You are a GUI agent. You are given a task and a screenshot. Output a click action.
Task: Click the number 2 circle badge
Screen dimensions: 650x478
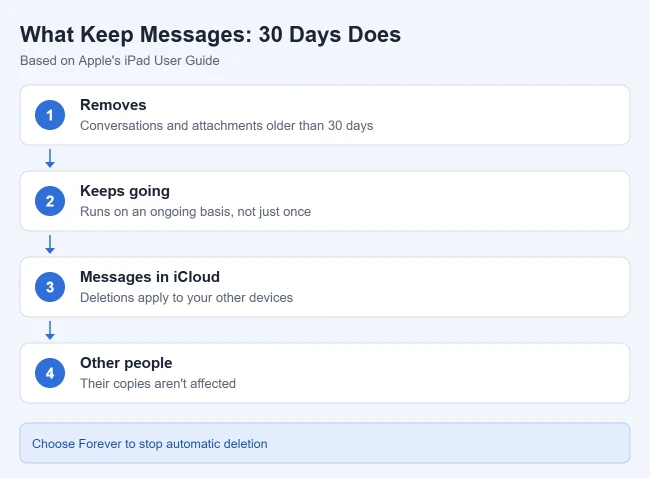click(50, 201)
